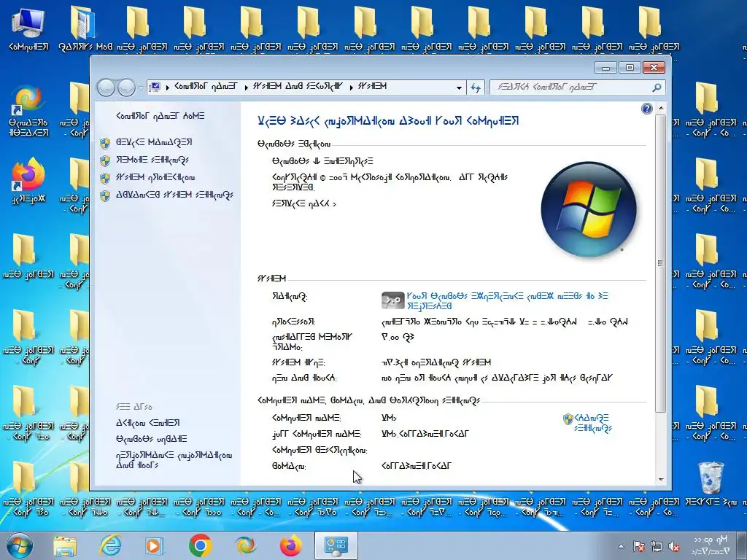Open Windows Update under See also
Screen dimensions: 747x560
click(152, 439)
